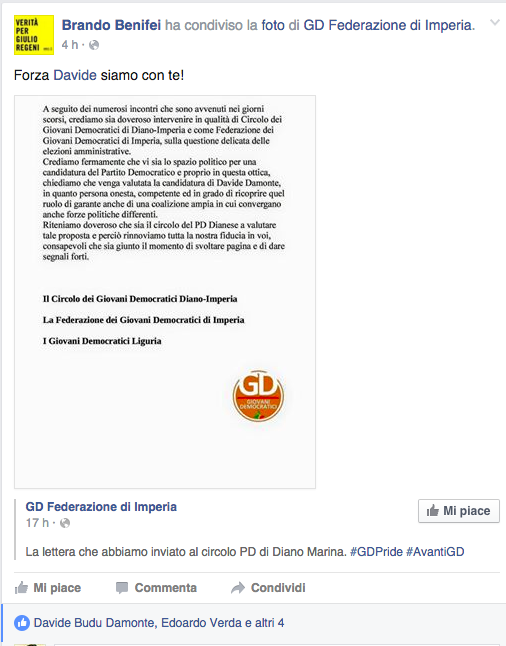Image resolution: width=506 pixels, height=646 pixels.
Task: Click the public globe icon beside 4 h
Action: coord(94,45)
